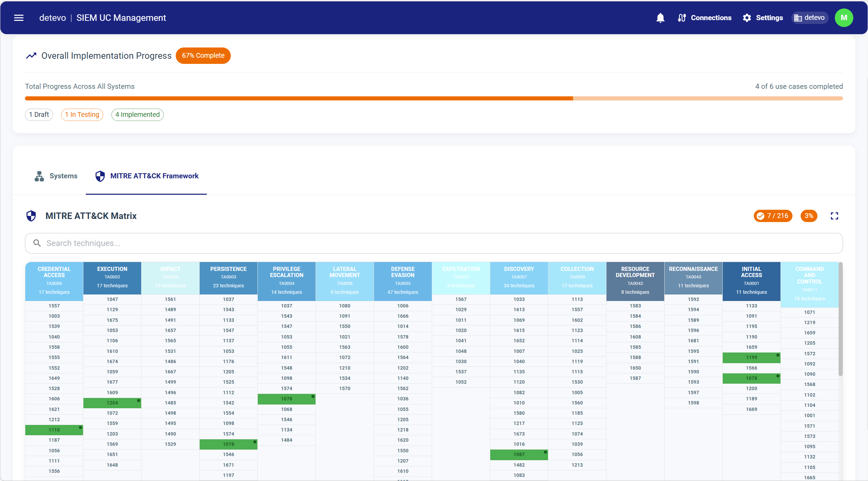The height and width of the screenshot is (481, 868).
Task: Switch to the Systems tab
Action: pyautogui.click(x=55, y=176)
